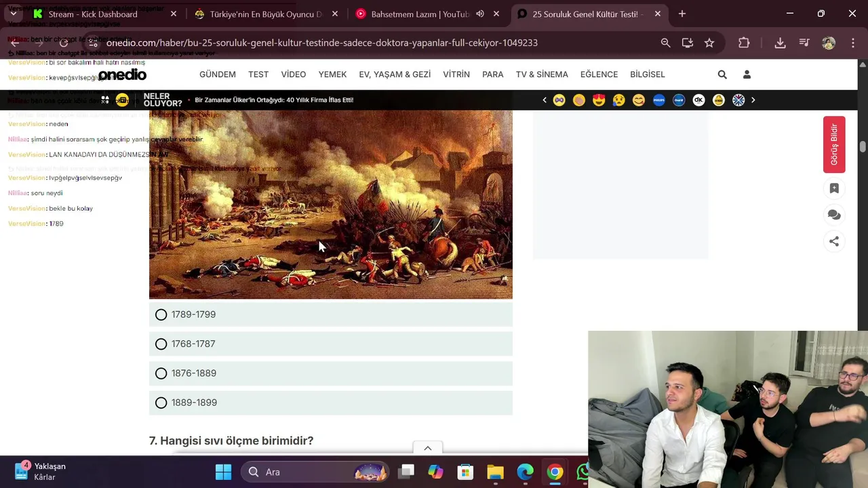Viewport: 868px width, 488px height.
Task: Bookmark the article with the save icon
Action: [834, 188]
